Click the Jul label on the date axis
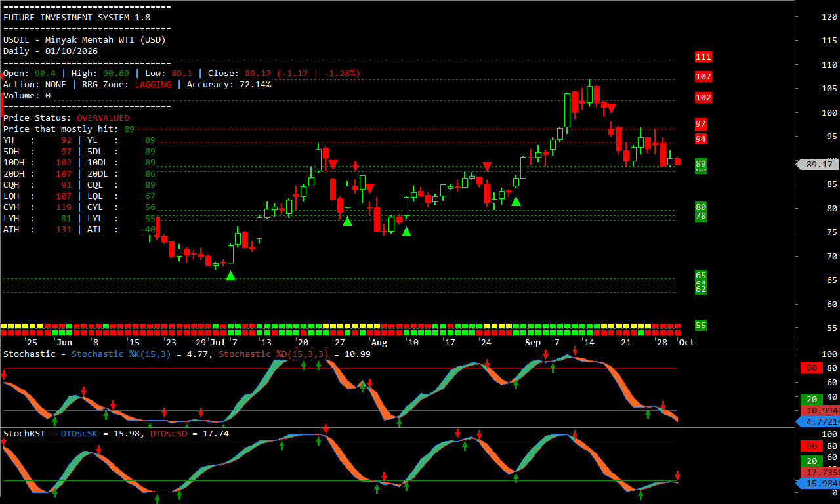The height and width of the screenshot is (504, 840). tap(218, 343)
